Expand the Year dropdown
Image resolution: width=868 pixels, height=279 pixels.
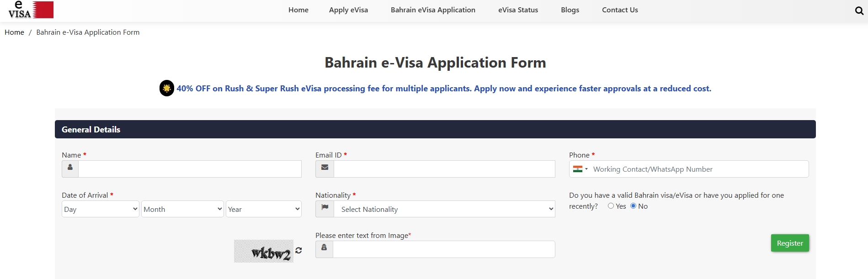pyautogui.click(x=263, y=209)
